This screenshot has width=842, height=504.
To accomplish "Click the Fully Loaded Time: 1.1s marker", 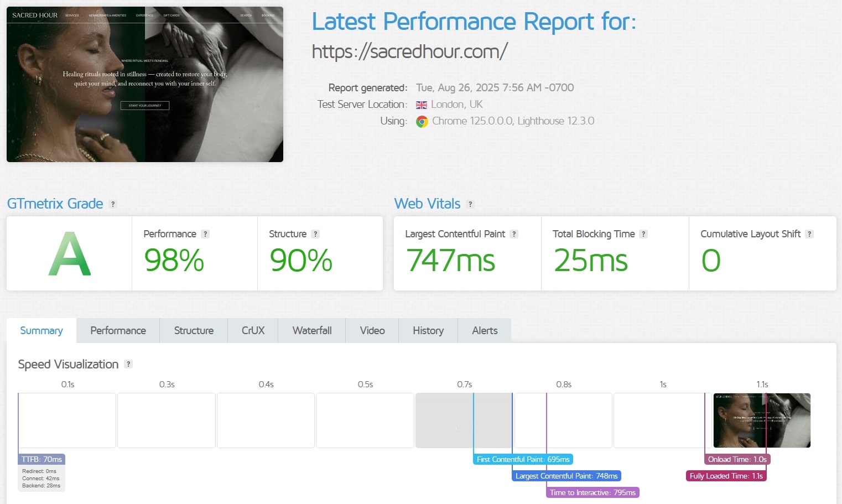I will click(x=726, y=476).
